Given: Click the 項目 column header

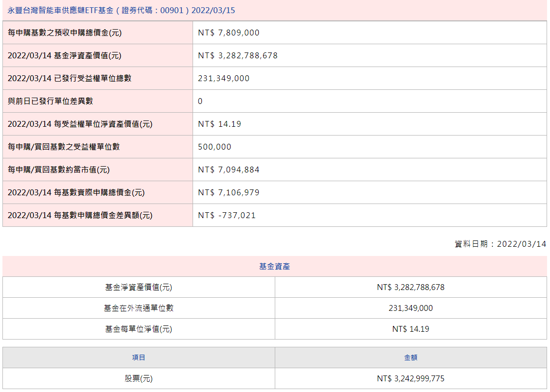Looking at the screenshot, I should pyautogui.click(x=139, y=358).
